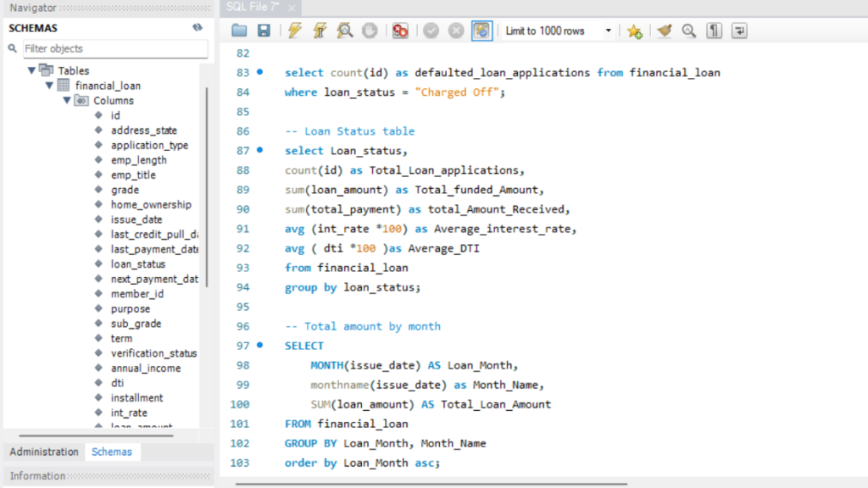Select the Columns folder
Image resolution: width=868 pixels, height=488 pixels.
point(114,100)
